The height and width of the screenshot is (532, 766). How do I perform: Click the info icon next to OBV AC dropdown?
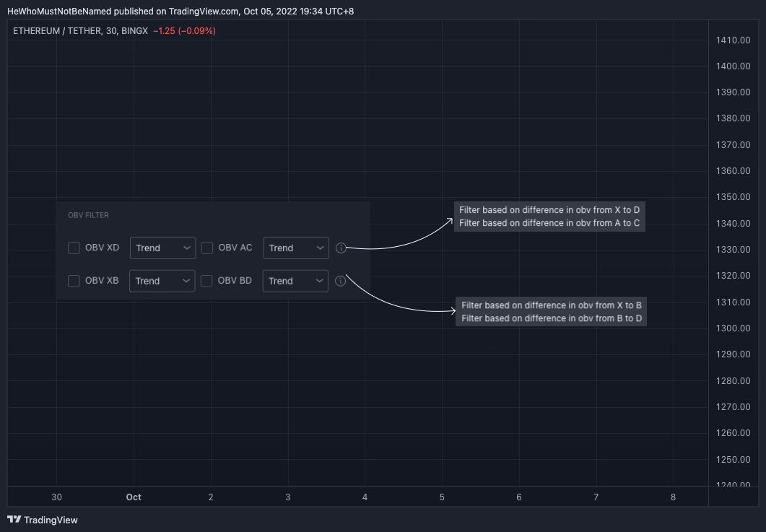pyautogui.click(x=341, y=248)
